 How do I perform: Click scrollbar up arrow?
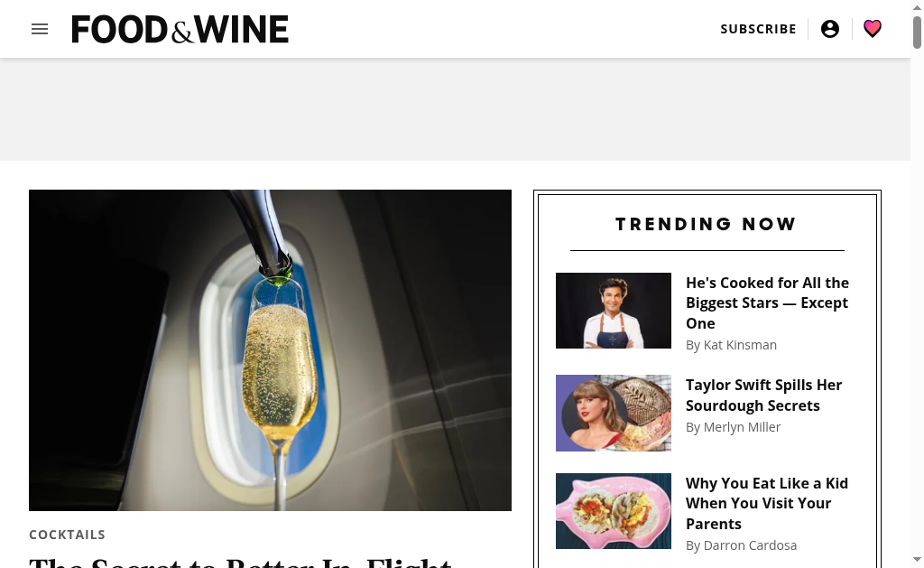[917, 6]
